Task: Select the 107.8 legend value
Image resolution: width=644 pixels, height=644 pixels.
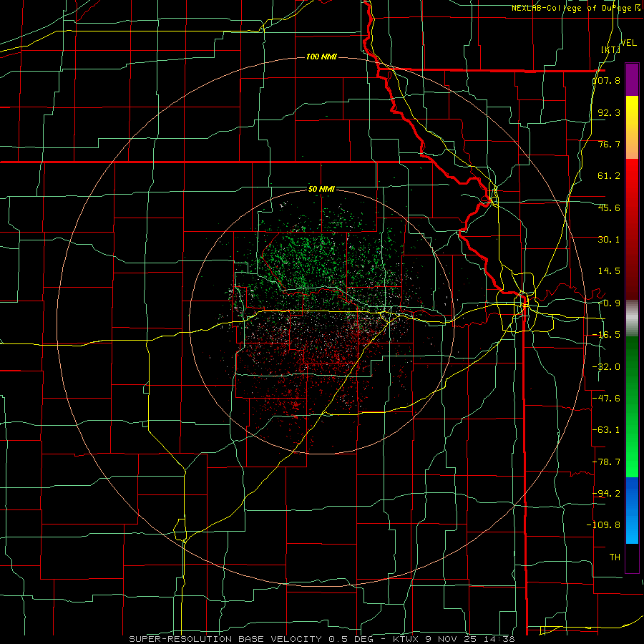Action: pos(607,80)
